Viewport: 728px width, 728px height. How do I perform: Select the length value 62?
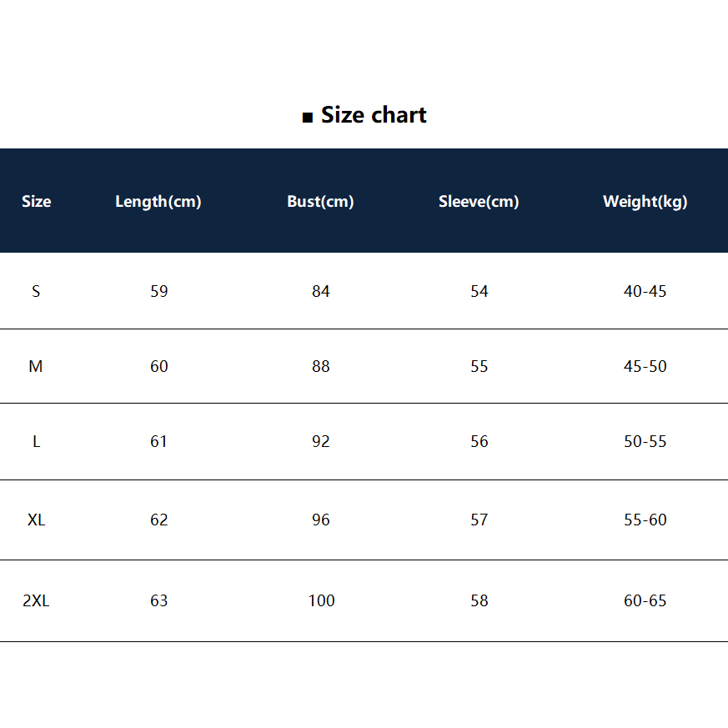[x=158, y=520]
